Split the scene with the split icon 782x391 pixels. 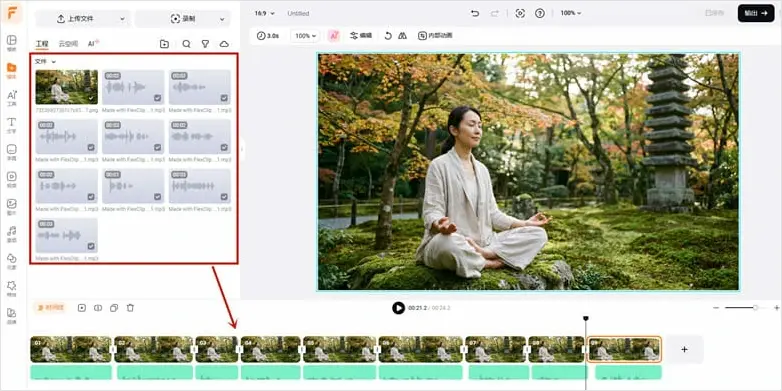(x=98, y=308)
